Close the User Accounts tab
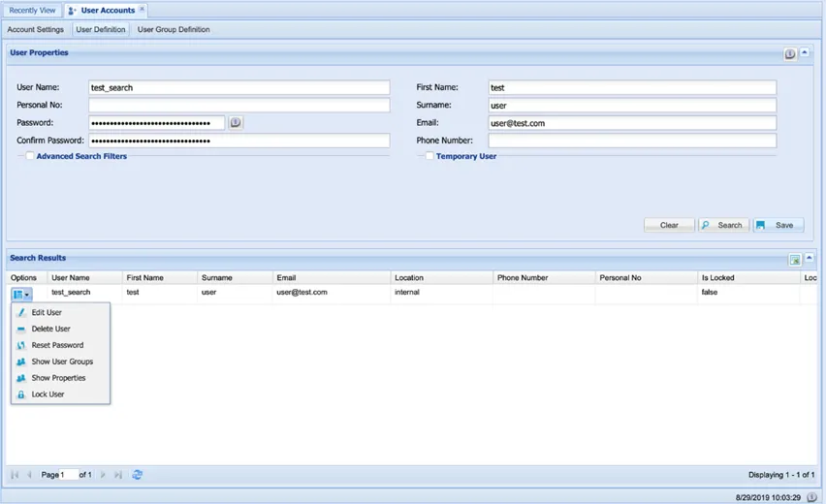The height and width of the screenshot is (504, 826). pyautogui.click(x=142, y=9)
